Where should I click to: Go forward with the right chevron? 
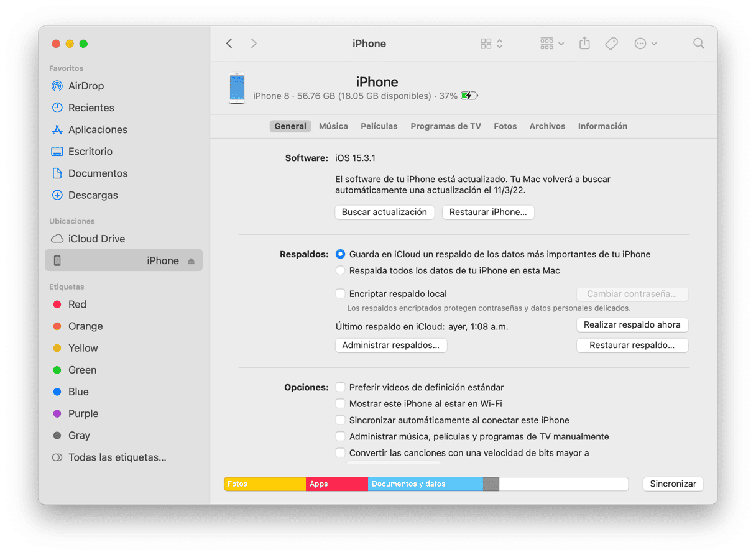253,44
